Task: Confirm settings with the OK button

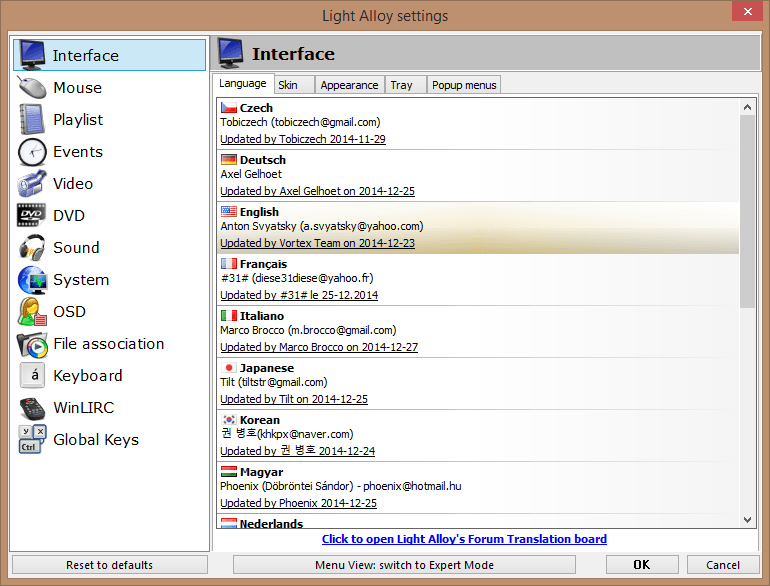Action: pos(642,565)
